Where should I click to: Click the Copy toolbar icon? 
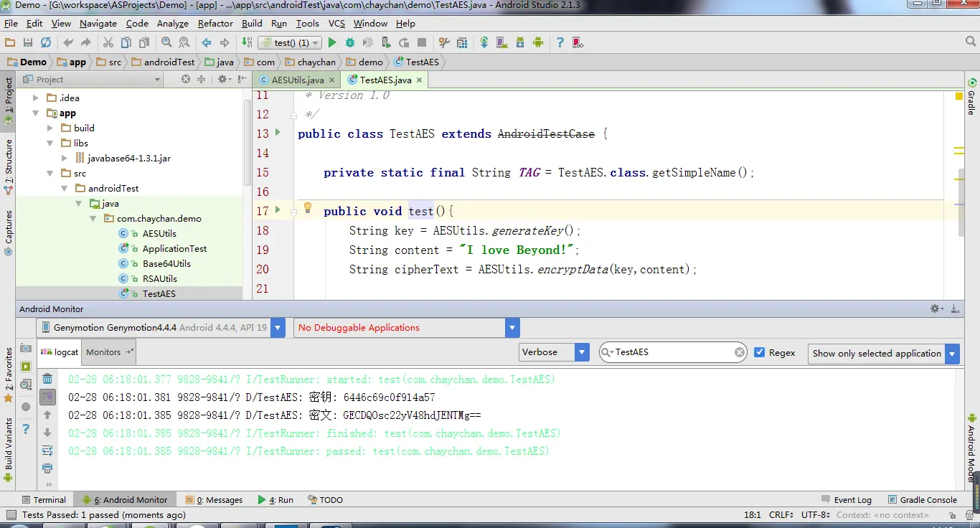[126, 42]
